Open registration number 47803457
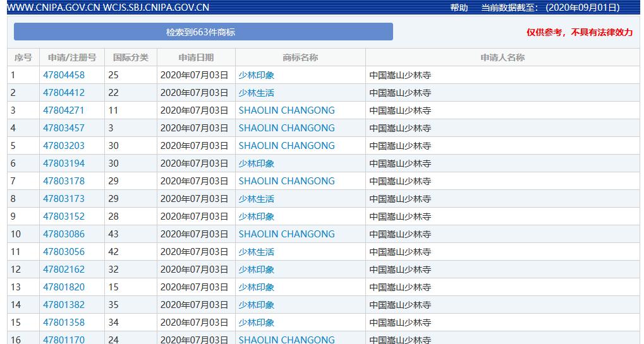The width and height of the screenshot is (644, 344). point(64,128)
